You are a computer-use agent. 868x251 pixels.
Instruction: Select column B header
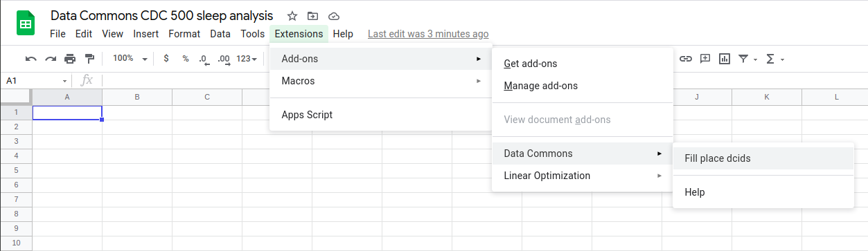(137, 97)
